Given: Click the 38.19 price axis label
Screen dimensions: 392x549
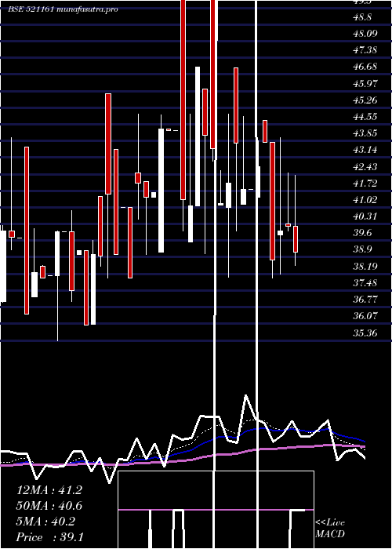Looking at the screenshot, I should [365, 267].
